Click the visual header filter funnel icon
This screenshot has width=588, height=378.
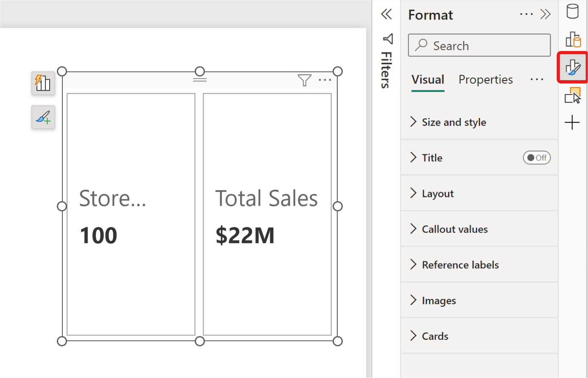pos(304,80)
